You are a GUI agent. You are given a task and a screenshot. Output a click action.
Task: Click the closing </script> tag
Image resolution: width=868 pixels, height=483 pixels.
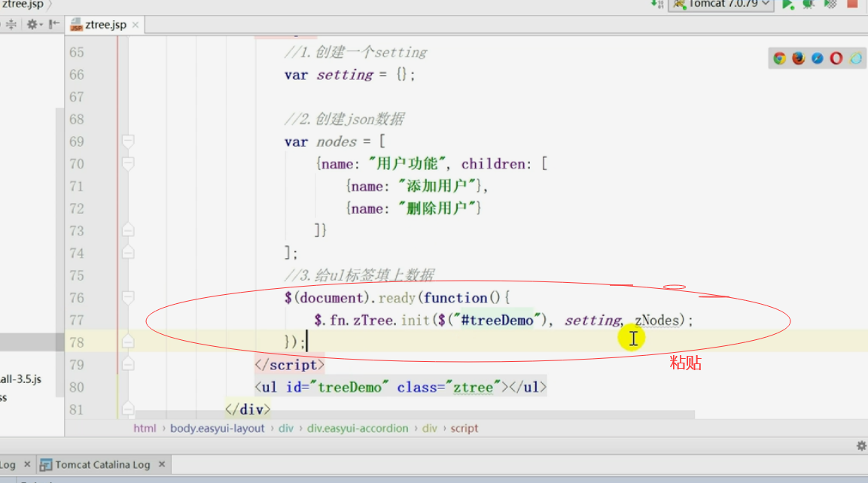(x=290, y=365)
